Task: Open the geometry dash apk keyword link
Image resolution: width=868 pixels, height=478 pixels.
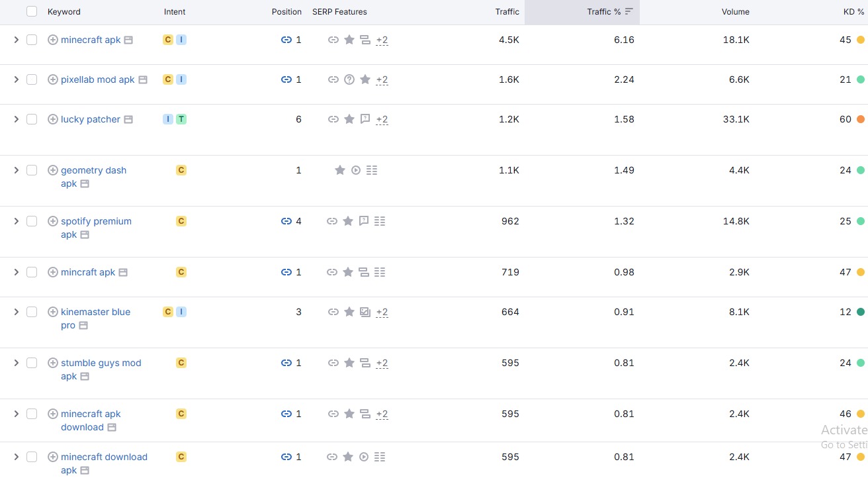Action: click(x=93, y=170)
